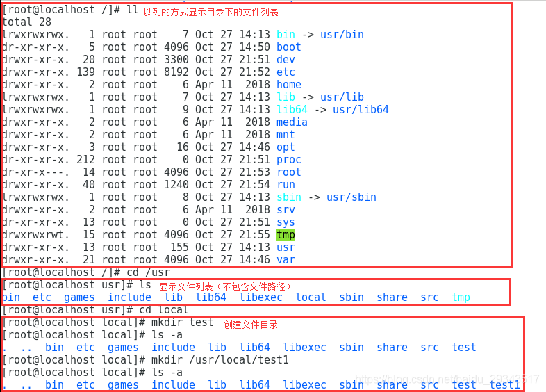Click the 'usr/lib' symlink target
Screen dimensions: 546x392
[342, 97]
